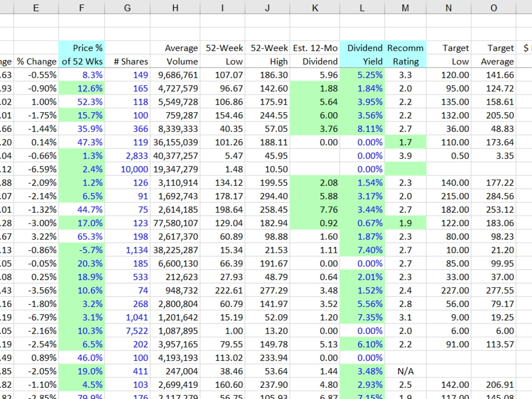Viewport: 532px width, 399px height.
Task: Select 52-week low cell 222.61
Action: coord(222,290)
